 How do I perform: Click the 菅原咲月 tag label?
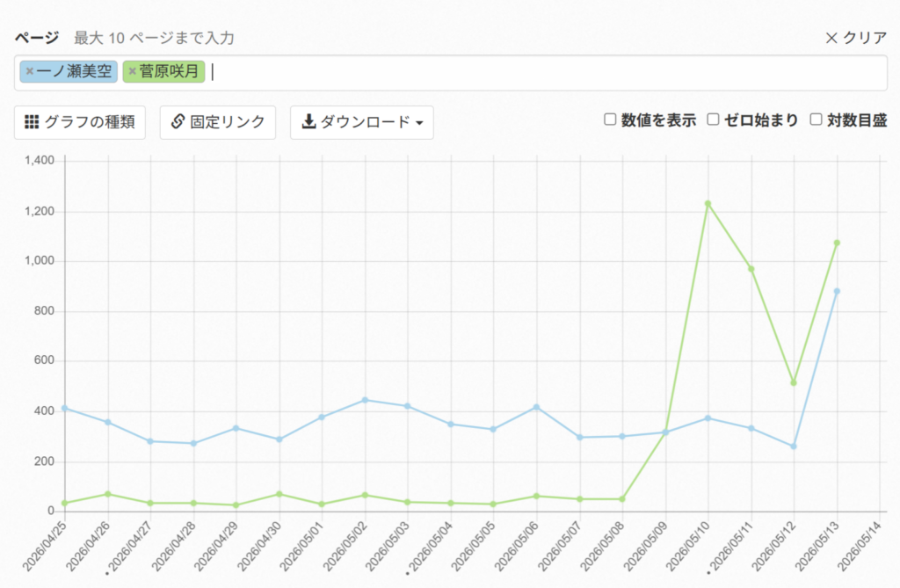pyautogui.click(x=169, y=71)
